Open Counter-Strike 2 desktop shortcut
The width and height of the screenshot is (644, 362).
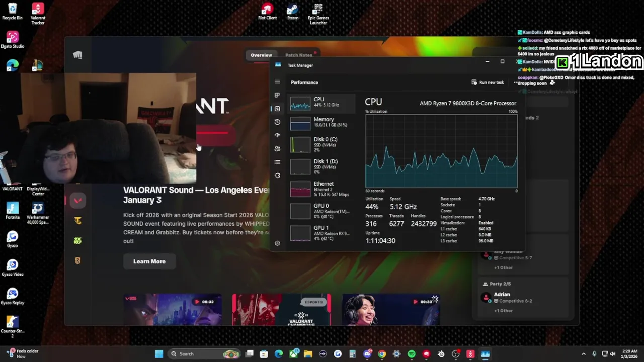coord(12,327)
